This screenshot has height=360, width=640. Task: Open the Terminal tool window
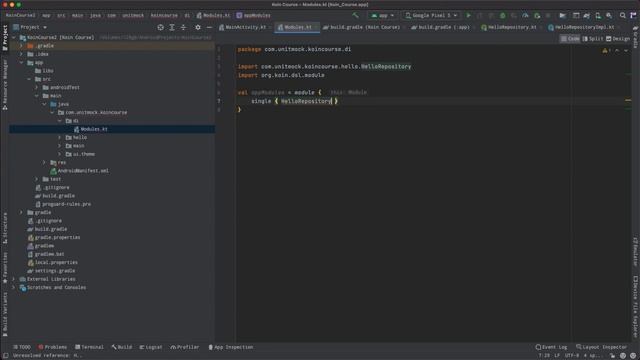89,347
